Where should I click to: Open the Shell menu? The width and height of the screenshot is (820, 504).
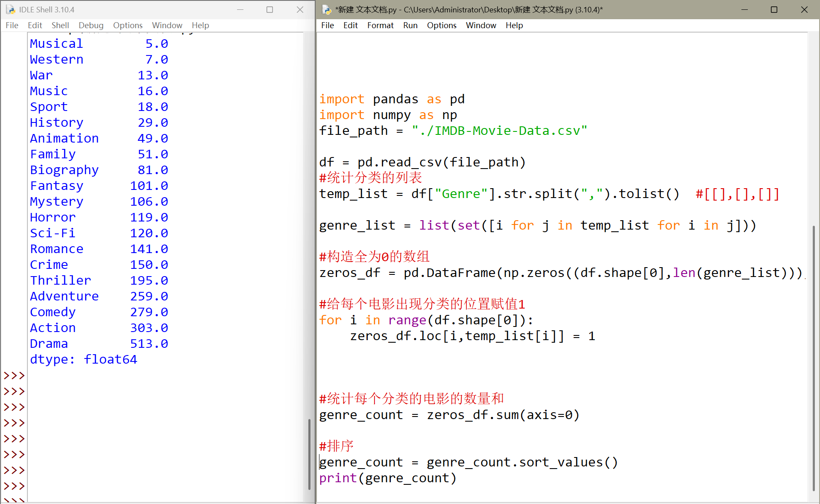tap(60, 25)
